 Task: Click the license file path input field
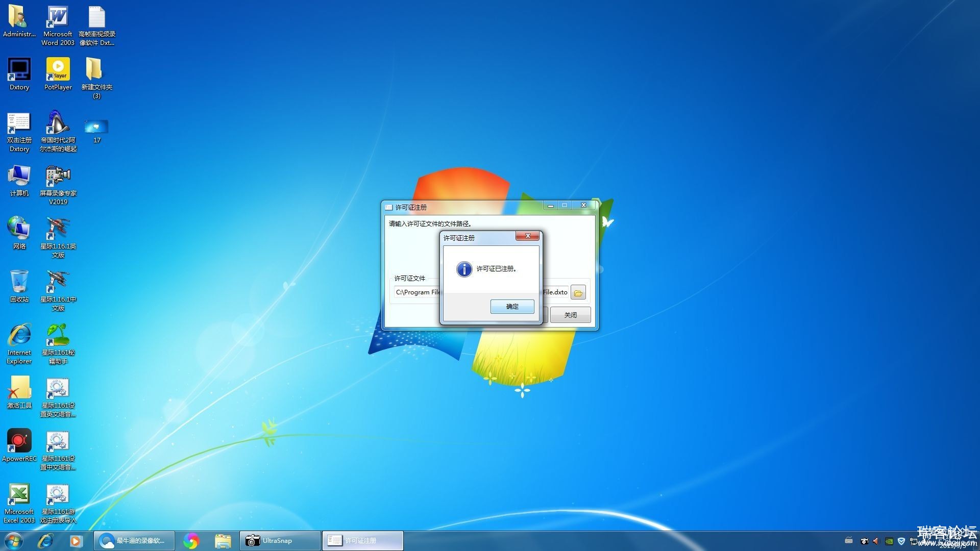click(x=481, y=292)
